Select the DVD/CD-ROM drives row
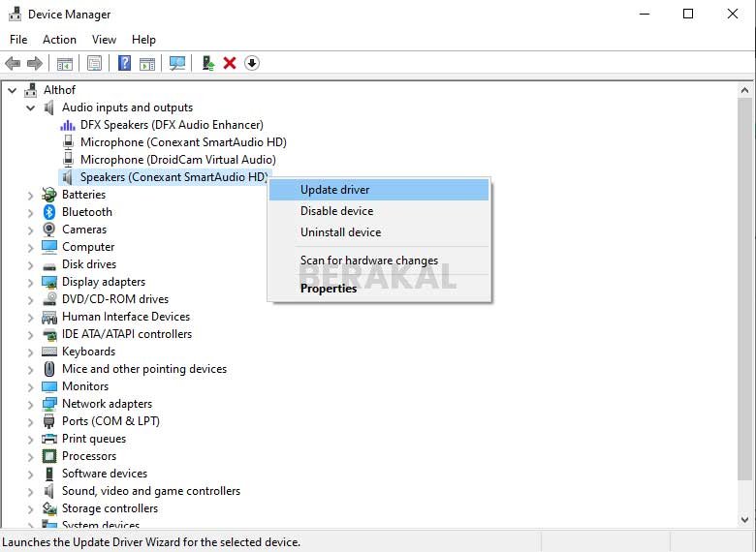The width and height of the screenshot is (756, 552). 115,299
